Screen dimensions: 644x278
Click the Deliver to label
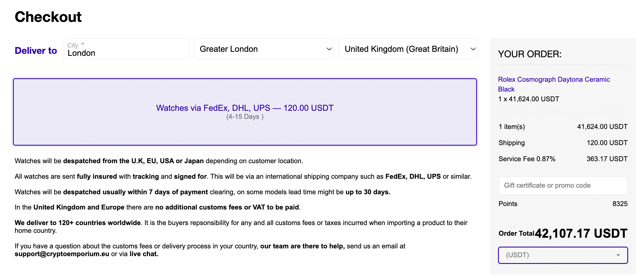tap(36, 51)
